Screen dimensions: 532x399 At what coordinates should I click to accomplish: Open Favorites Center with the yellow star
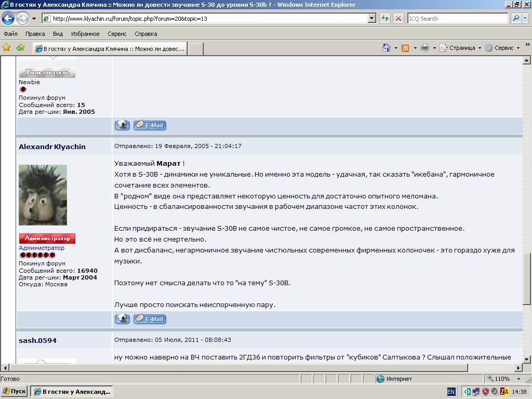point(7,48)
